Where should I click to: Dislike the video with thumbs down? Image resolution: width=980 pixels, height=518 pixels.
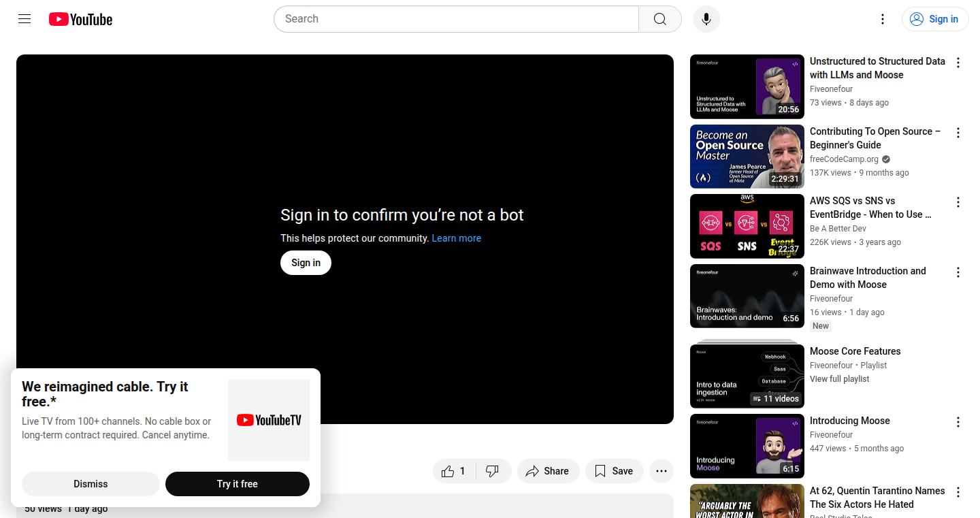pyautogui.click(x=493, y=471)
